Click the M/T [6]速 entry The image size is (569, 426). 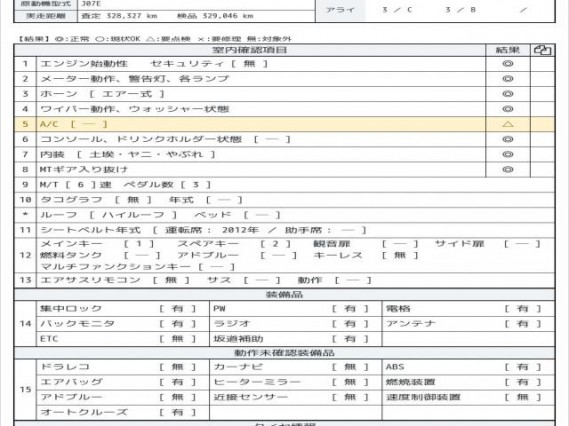coord(75,185)
